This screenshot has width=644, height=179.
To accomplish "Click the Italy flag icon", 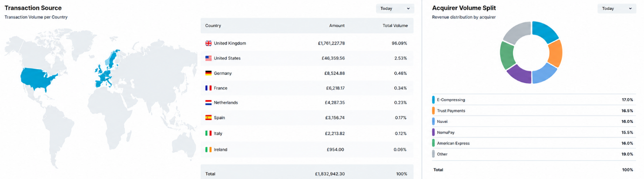I will 209,133.
